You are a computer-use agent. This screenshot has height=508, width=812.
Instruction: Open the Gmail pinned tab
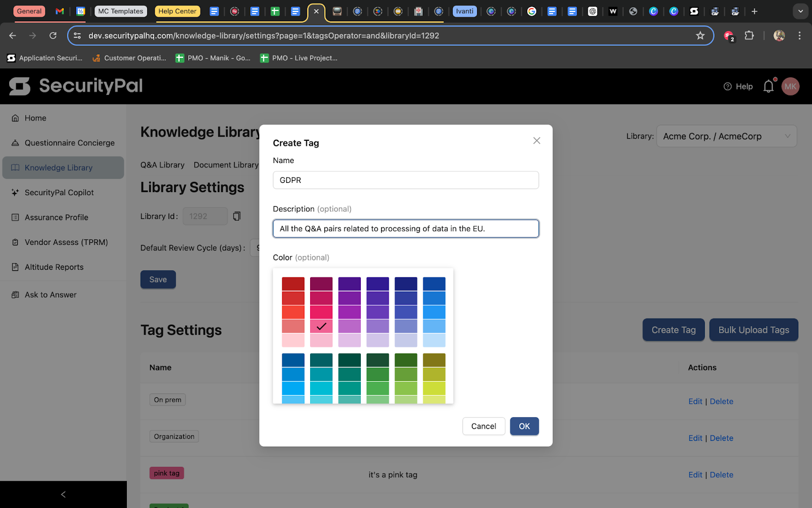click(60, 11)
